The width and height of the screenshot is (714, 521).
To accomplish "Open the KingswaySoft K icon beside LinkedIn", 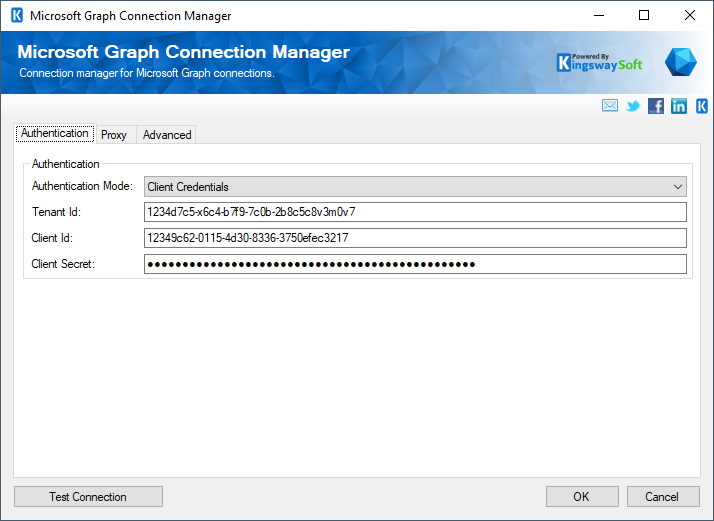I will [702, 106].
